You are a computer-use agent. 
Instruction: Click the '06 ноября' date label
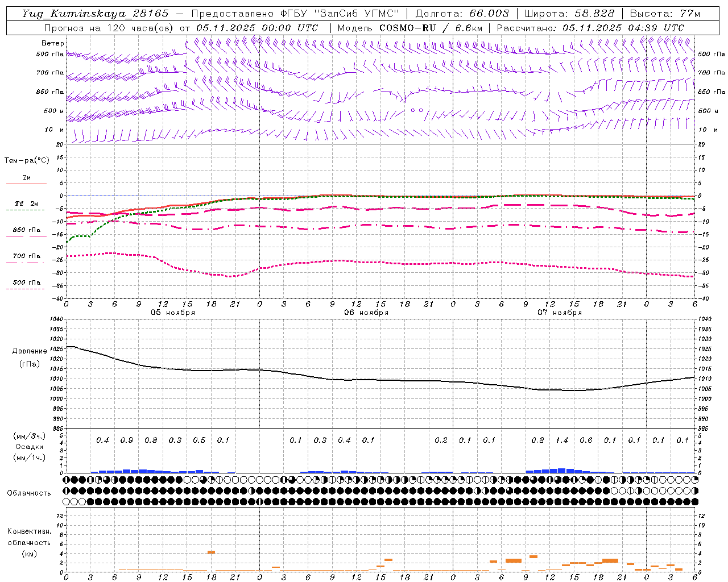point(366,313)
